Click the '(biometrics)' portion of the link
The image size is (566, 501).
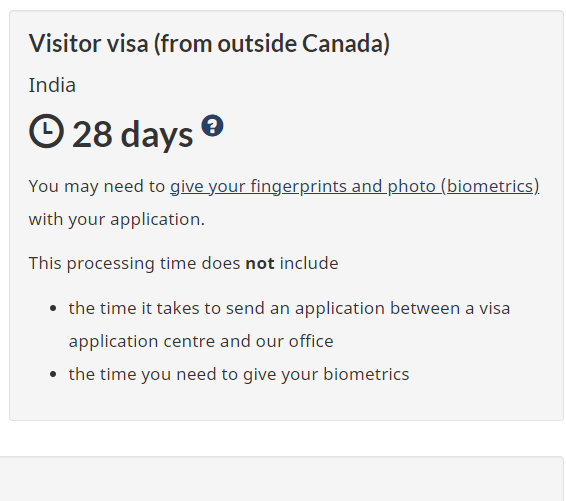click(490, 187)
